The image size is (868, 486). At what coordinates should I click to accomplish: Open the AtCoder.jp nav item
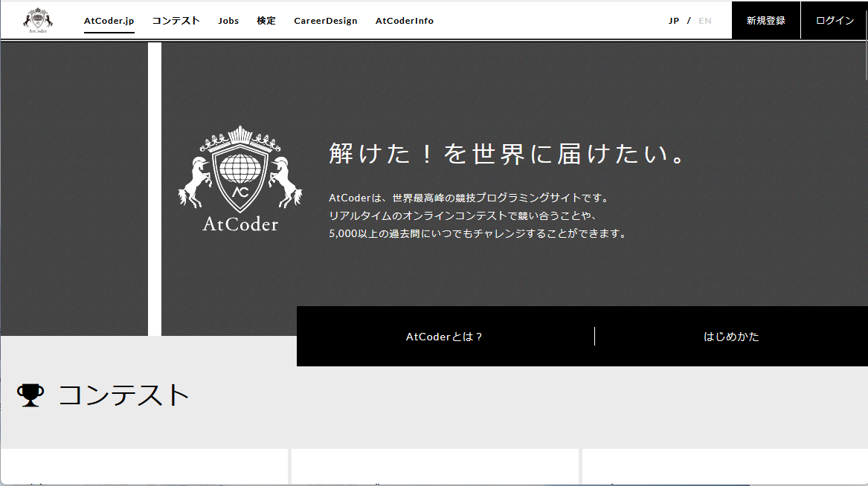tap(109, 21)
